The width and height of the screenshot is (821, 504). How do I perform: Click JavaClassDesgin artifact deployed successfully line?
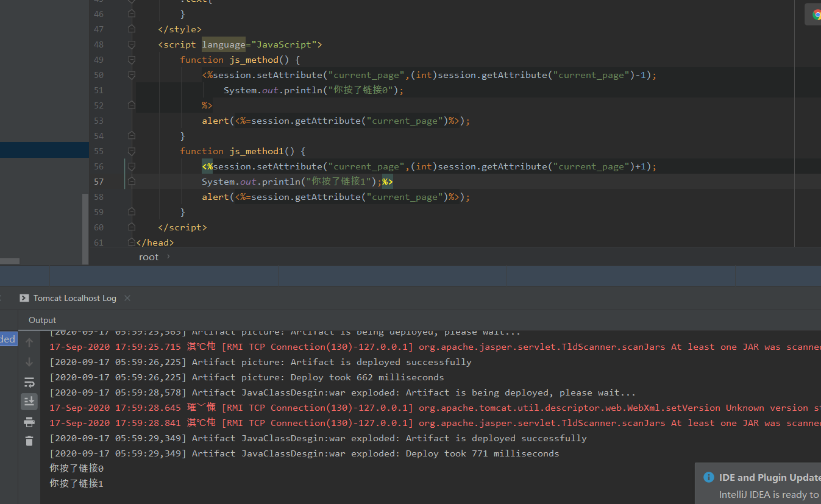(318, 438)
